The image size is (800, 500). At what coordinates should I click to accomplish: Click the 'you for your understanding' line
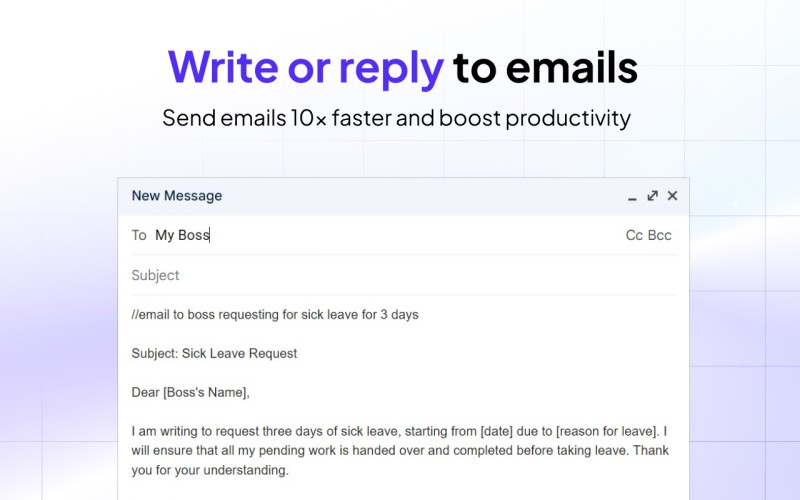210,470
